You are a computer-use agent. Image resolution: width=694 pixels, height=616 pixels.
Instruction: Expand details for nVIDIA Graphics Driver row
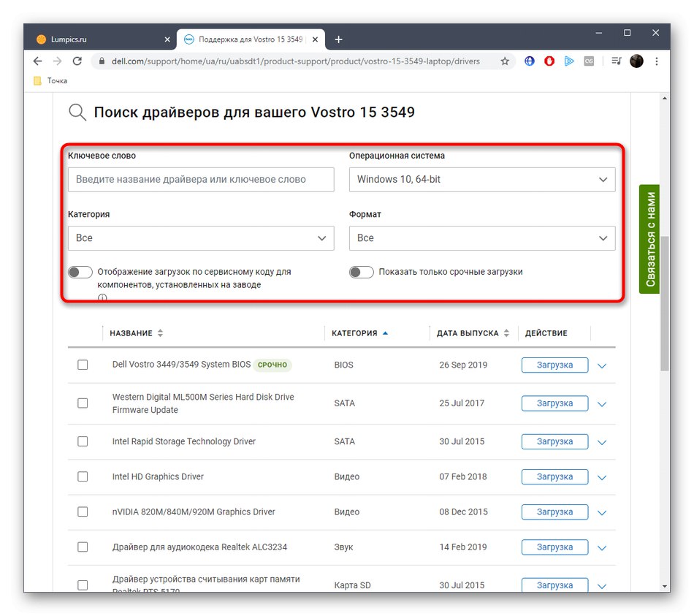pyautogui.click(x=602, y=512)
